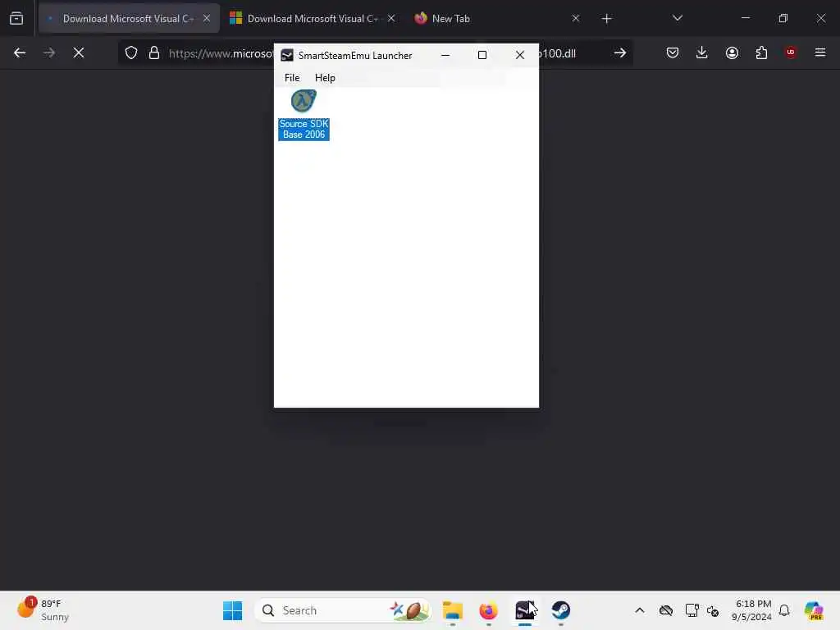Click the muted volume tray icon

click(713, 610)
